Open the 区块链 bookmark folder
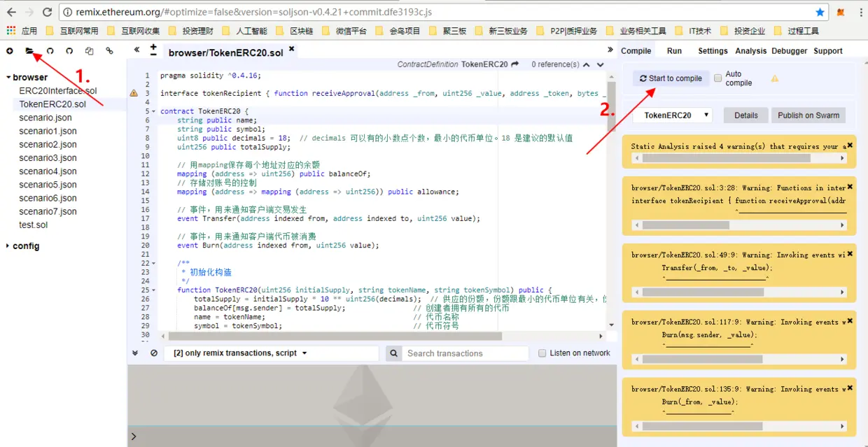This screenshot has height=447, width=868. point(295,31)
